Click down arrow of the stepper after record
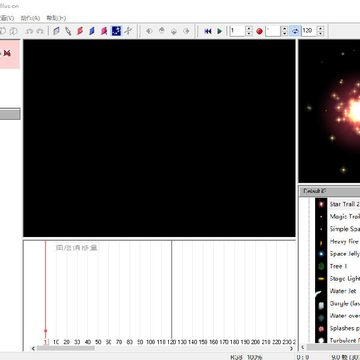360x360 pixels. 284,34
